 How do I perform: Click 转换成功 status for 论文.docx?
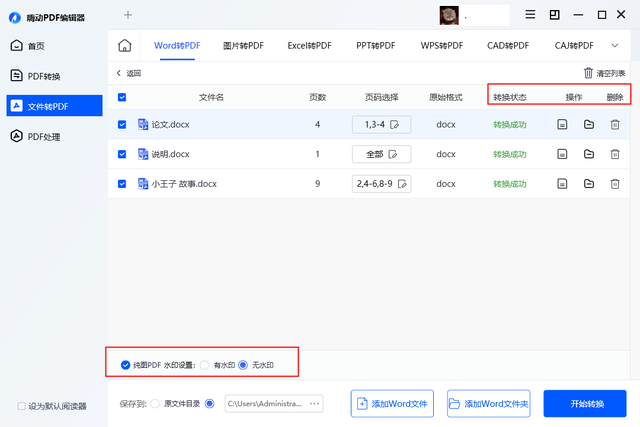tap(510, 125)
